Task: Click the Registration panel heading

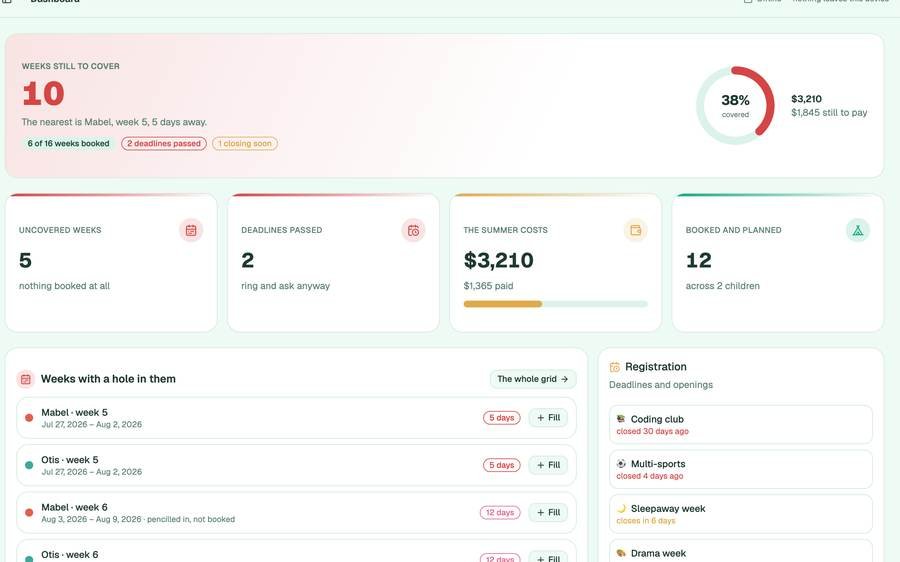Action: coord(655,367)
